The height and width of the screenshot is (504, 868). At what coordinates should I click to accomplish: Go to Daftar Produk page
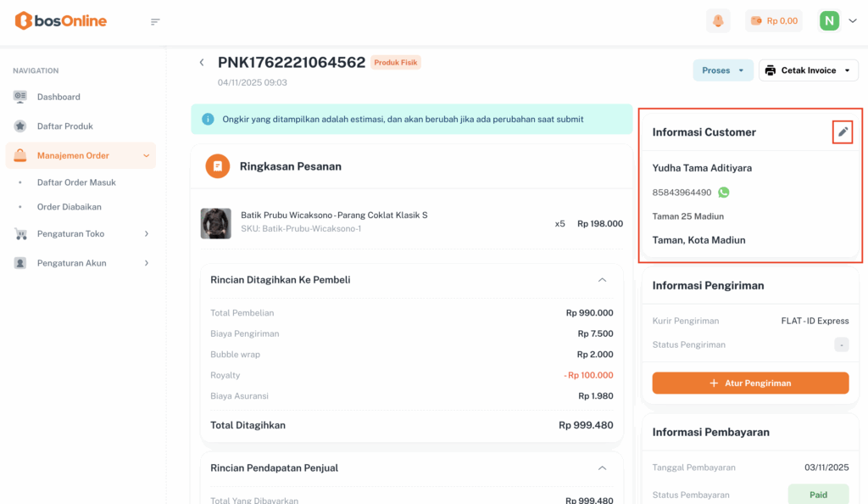pos(64,126)
